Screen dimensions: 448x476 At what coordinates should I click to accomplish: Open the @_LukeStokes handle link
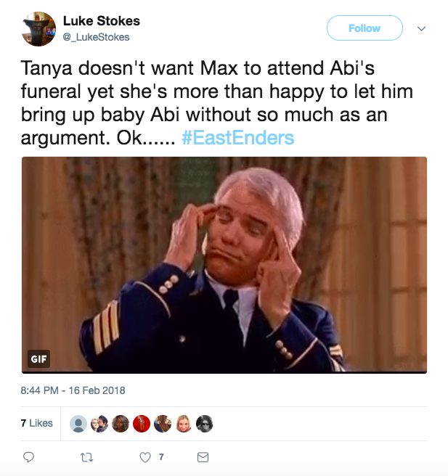[x=96, y=37]
